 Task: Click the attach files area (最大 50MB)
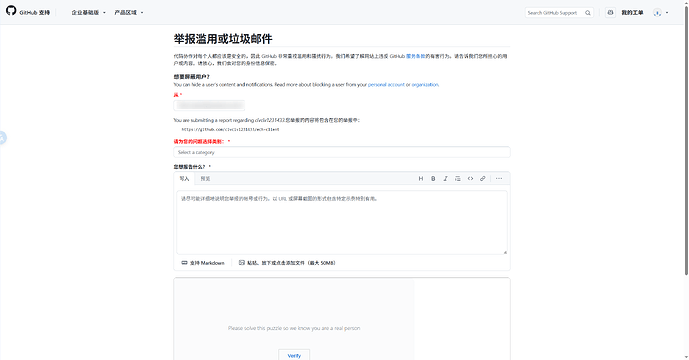[x=287, y=263]
